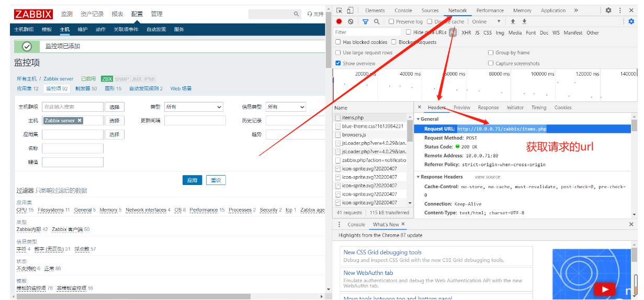Open the Online throttling dropdown
This screenshot has height=300, width=644.
point(487,21)
